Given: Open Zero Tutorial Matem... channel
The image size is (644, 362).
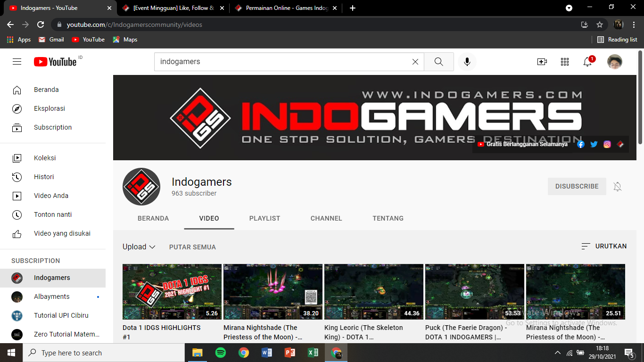Looking at the screenshot, I should tap(53, 334).
